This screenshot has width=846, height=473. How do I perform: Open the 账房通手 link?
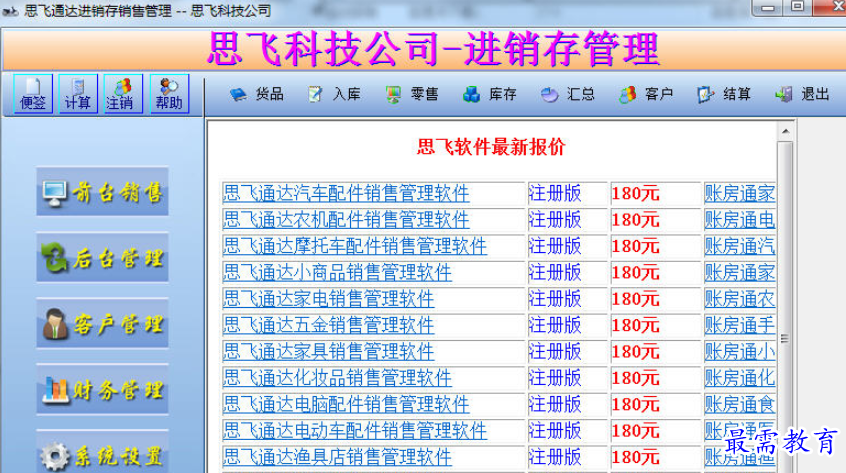pos(740,326)
